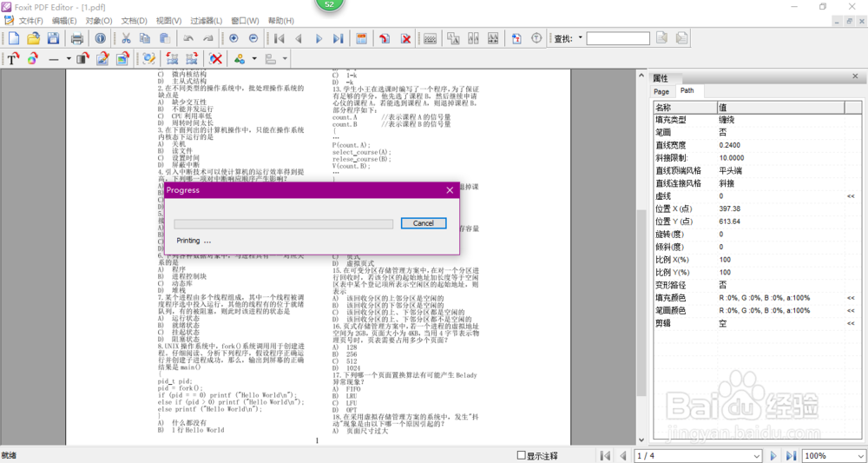Click the 笔画颜色 color value
Screen dimensions: 868x463
[764, 311]
